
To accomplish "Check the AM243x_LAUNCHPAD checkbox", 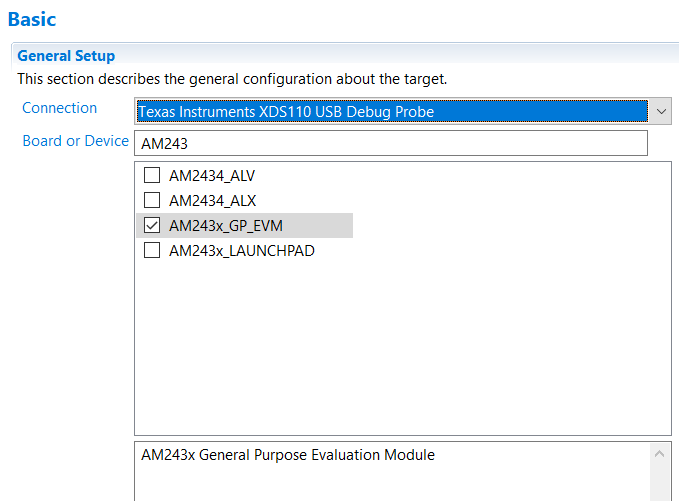I will pos(152,251).
